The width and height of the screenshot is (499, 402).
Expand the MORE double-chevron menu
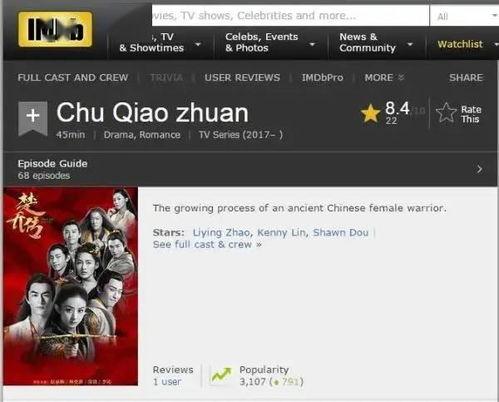click(x=384, y=78)
